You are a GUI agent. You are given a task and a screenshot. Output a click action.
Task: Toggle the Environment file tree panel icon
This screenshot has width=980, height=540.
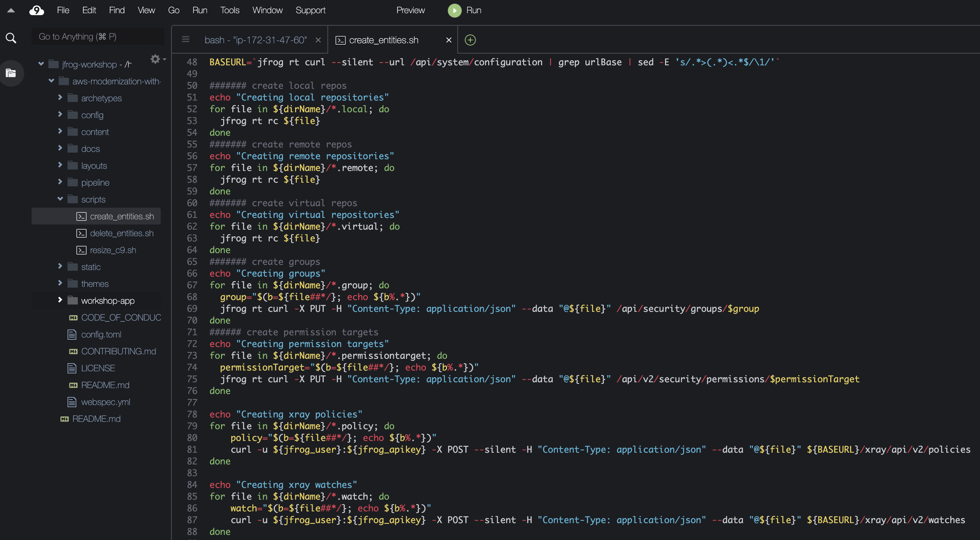click(11, 73)
